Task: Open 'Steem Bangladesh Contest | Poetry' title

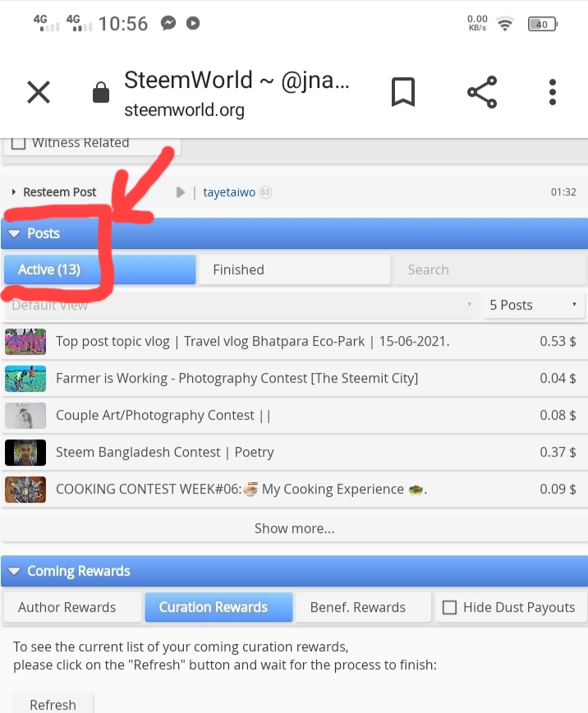Action: click(x=164, y=453)
